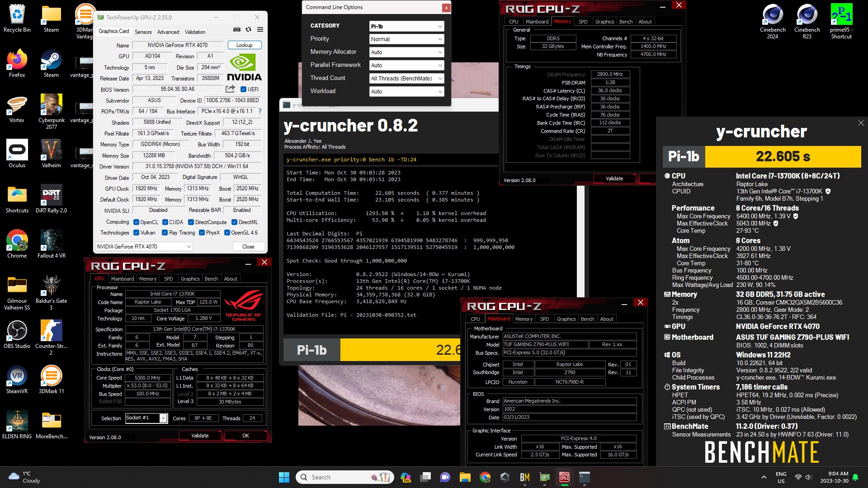This screenshot has width=868, height=488.
Task: Toggle the DirectCompute checkbox
Action: point(191,222)
